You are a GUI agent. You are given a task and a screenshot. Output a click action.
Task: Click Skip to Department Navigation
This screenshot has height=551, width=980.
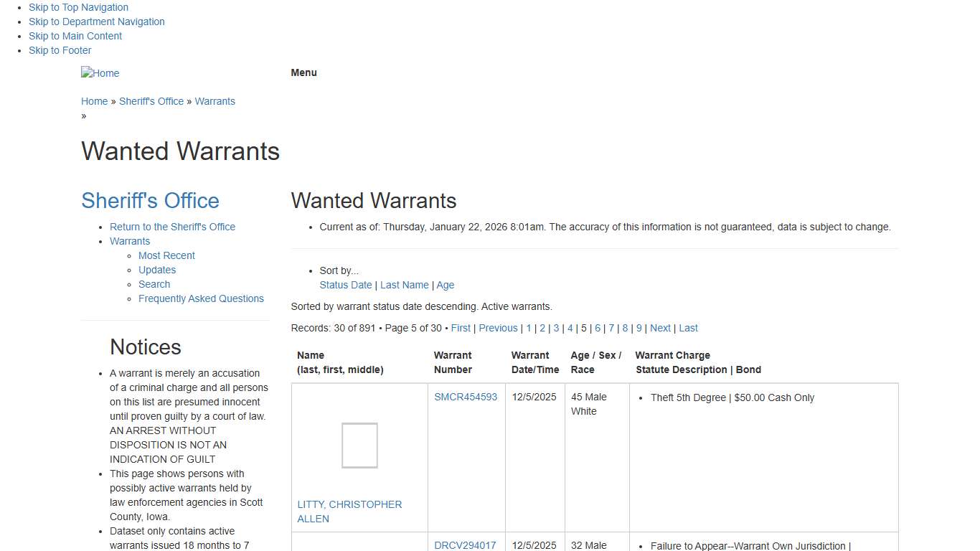click(x=96, y=22)
